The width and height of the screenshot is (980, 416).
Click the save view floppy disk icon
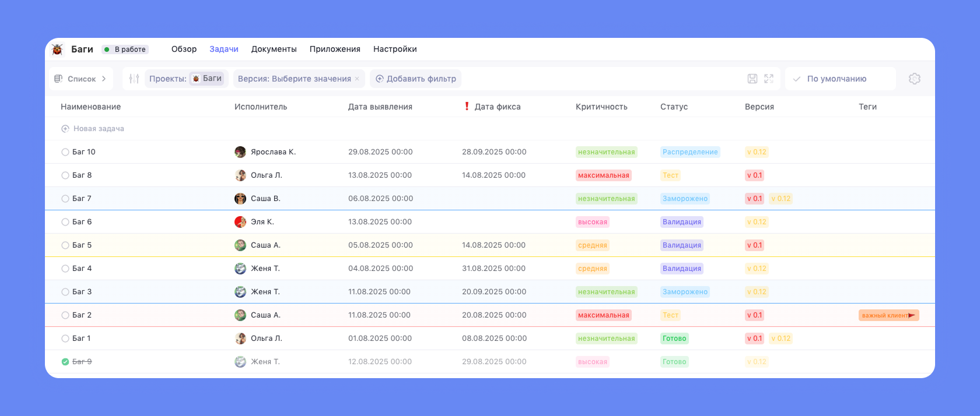[x=752, y=79]
